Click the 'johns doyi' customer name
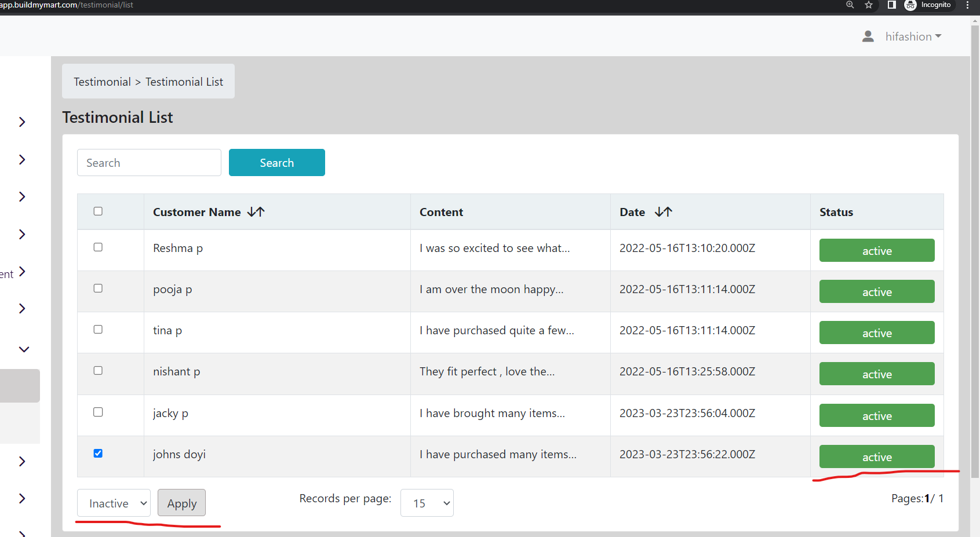The image size is (980, 537). click(179, 454)
